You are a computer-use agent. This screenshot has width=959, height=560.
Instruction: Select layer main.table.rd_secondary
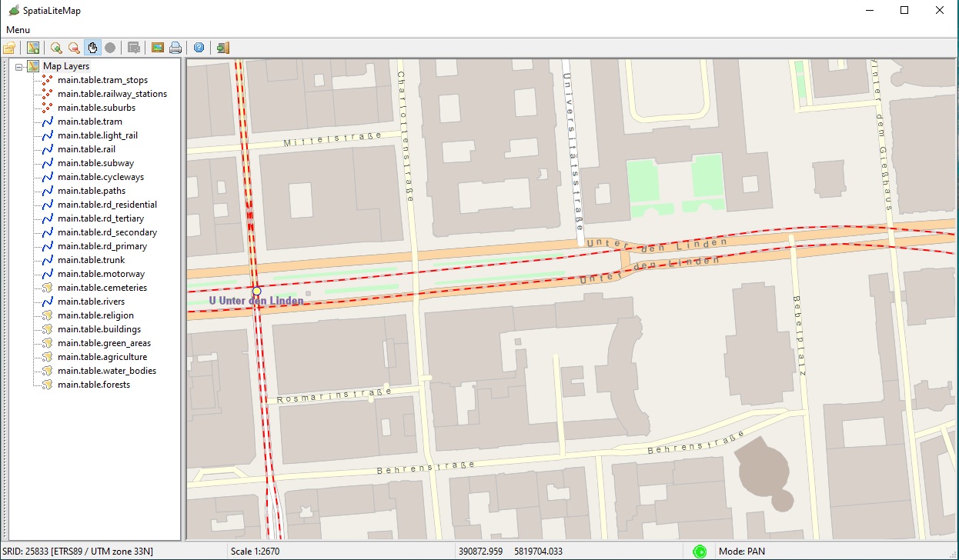(107, 232)
